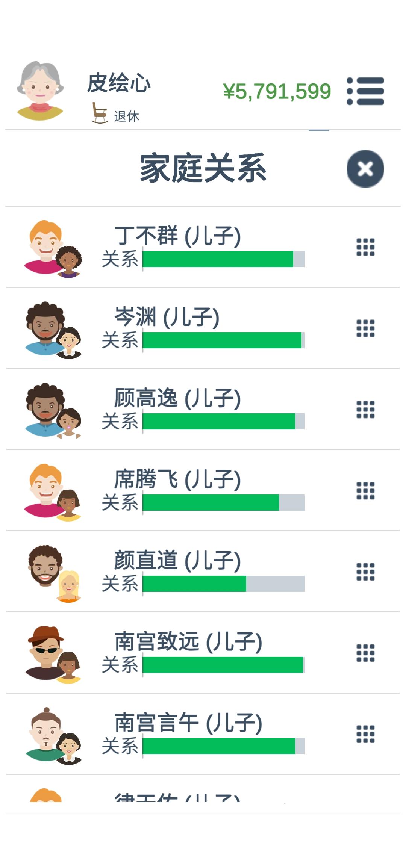The image size is (406, 868).
Task: Tap grid icon beside 顾高逸
Action: (365, 410)
